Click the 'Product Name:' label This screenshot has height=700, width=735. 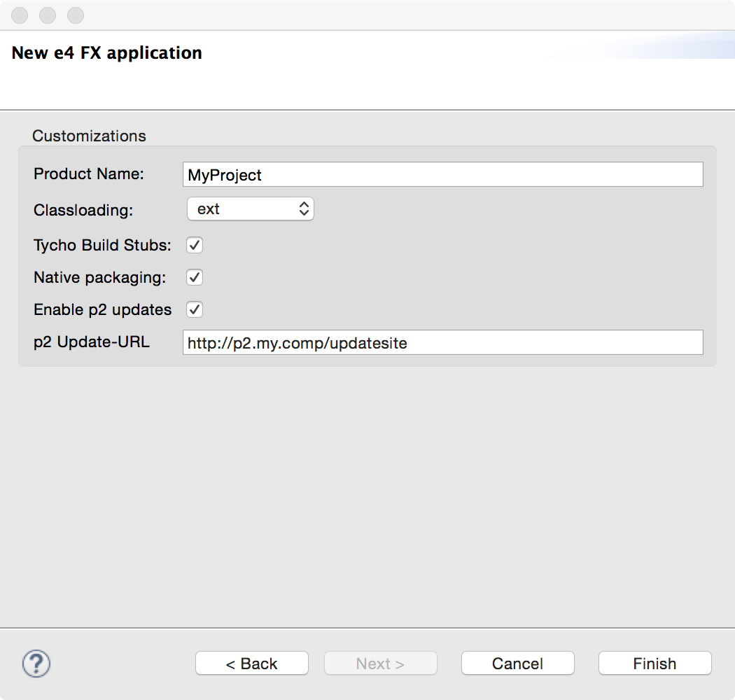(89, 174)
